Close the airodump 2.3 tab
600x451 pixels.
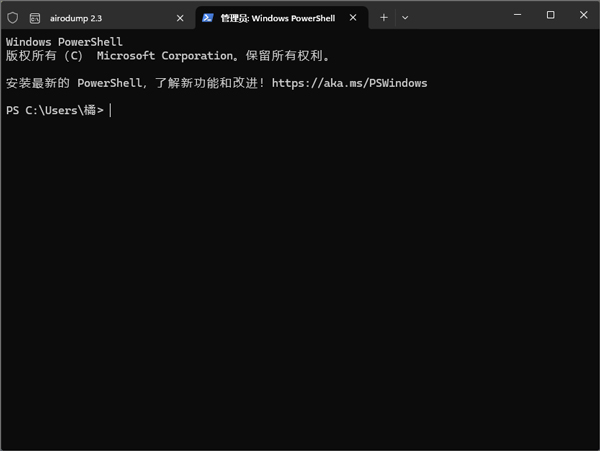180,18
